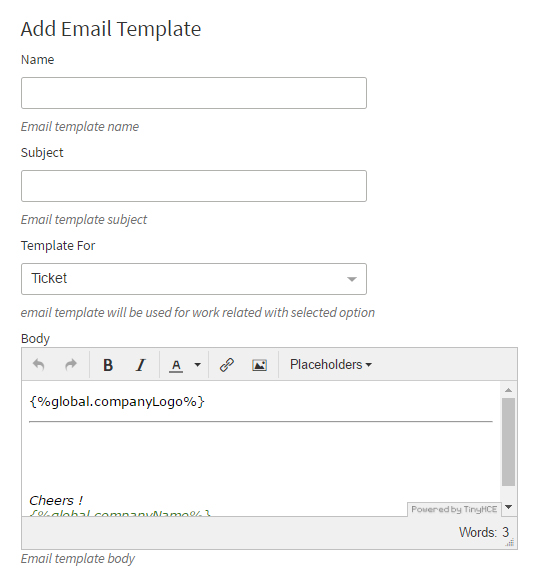Viewport: 539px width, 586px height.
Task: Click the editor scrollbar up arrow
Action: point(508,390)
